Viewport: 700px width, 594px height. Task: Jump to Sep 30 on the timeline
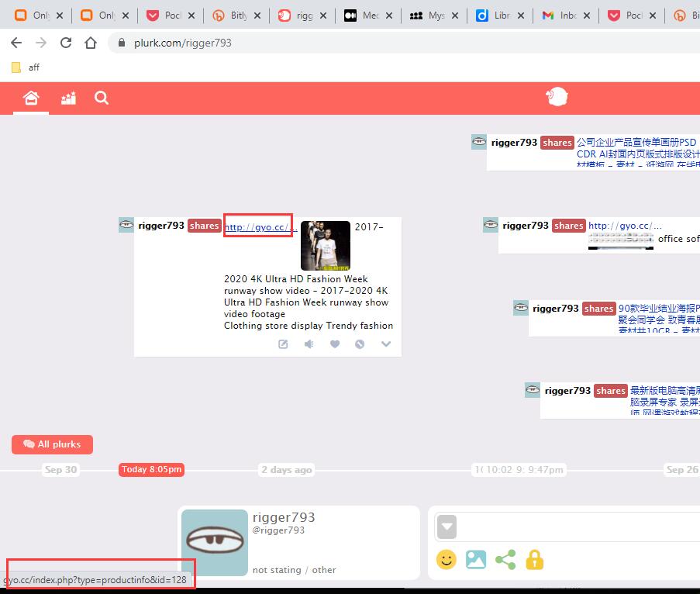60,470
